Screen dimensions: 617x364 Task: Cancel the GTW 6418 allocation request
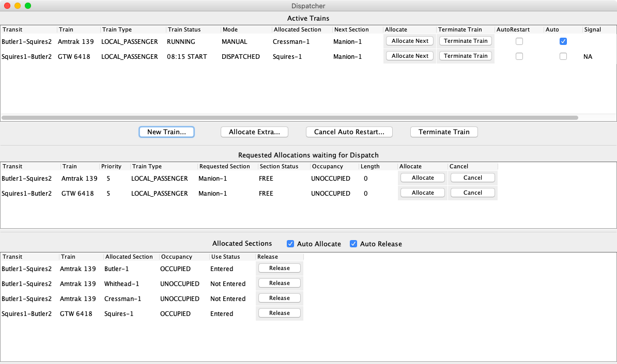[x=472, y=193]
